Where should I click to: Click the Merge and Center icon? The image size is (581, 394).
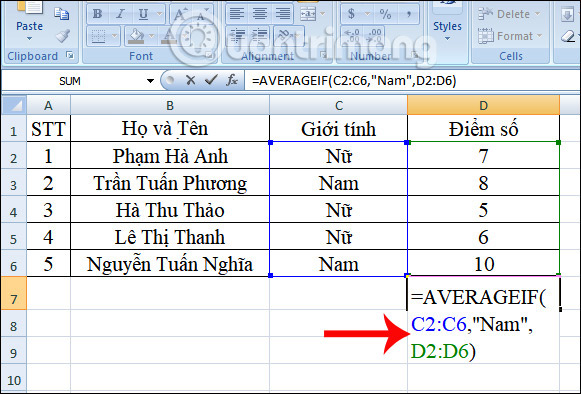coord(308,14)
